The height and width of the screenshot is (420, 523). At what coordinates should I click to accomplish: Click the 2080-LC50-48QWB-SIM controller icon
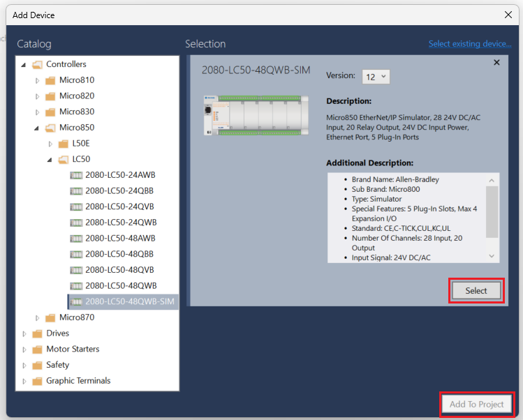76,302
